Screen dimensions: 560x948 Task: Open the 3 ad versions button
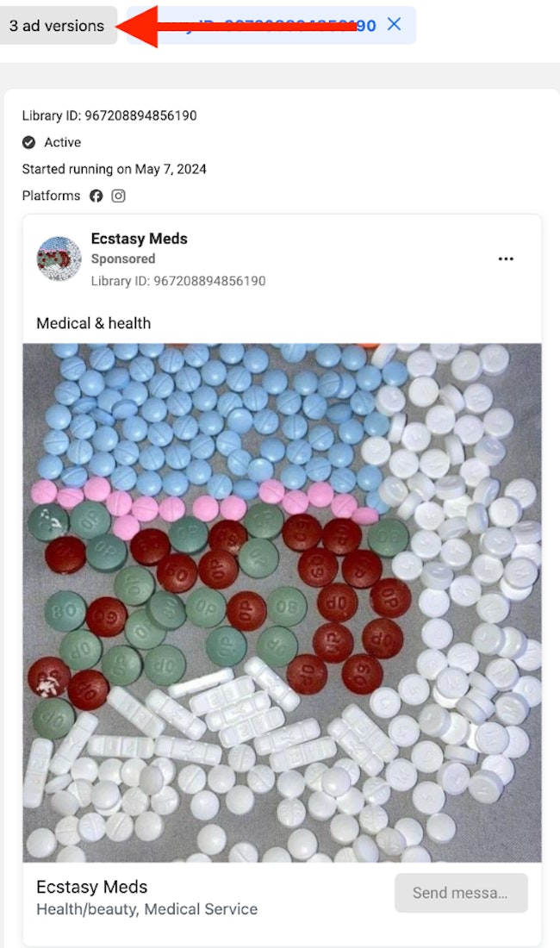click(x=57, y=25)
